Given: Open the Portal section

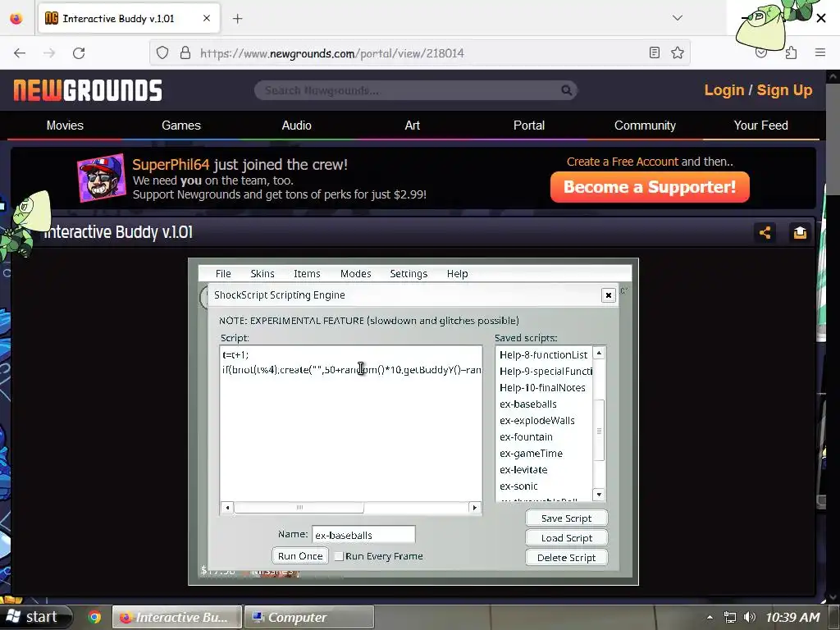Looking at the screenshot, I should [x=529, y=126].
